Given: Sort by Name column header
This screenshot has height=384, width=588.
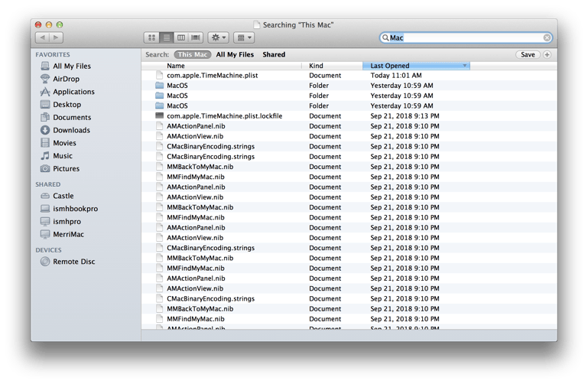Looking at the screenshot, I should [222, 66].
